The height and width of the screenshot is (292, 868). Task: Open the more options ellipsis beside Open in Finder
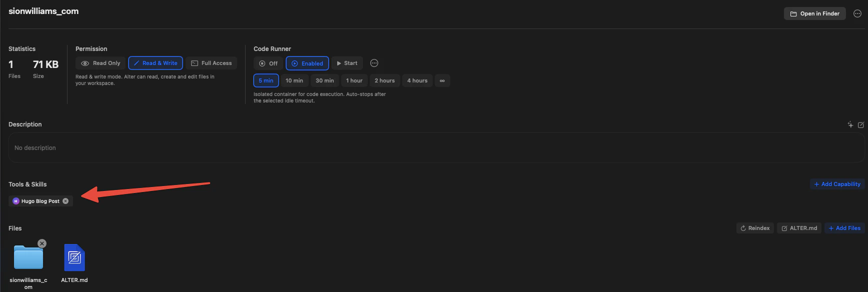point(857,13)
